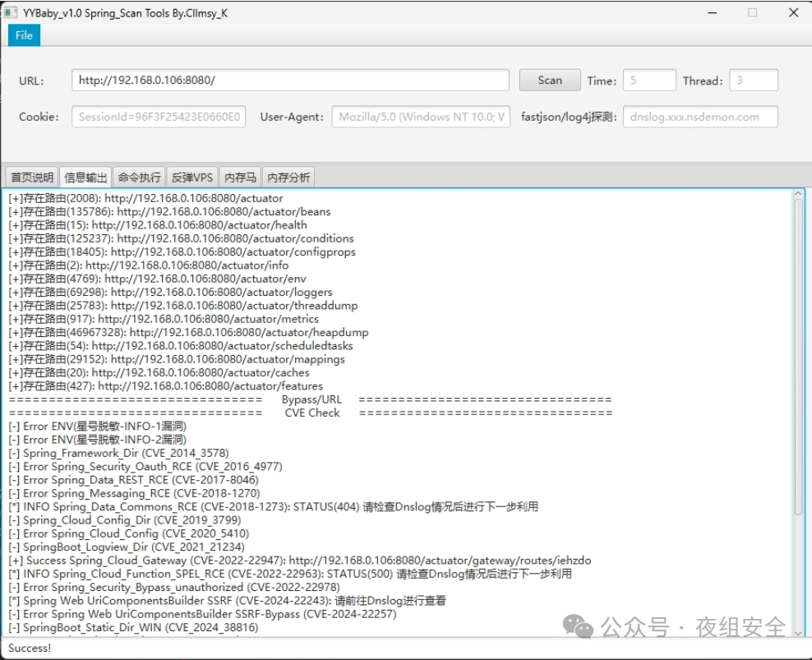Click the 'actuator/health' route line
This screenshot has width=812, height=660.
point(158,225)
